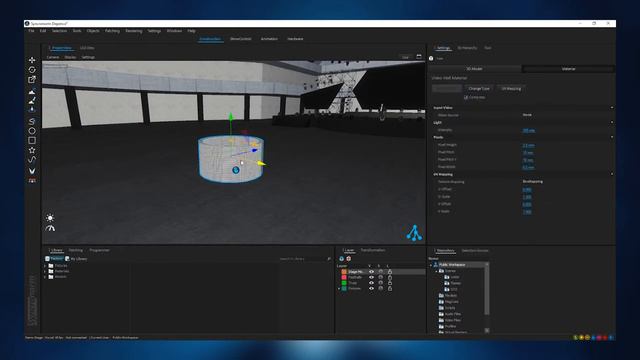Open the 3D Hierarchy tab
Screen dimensions: 640x360
(x=467, y=48)
